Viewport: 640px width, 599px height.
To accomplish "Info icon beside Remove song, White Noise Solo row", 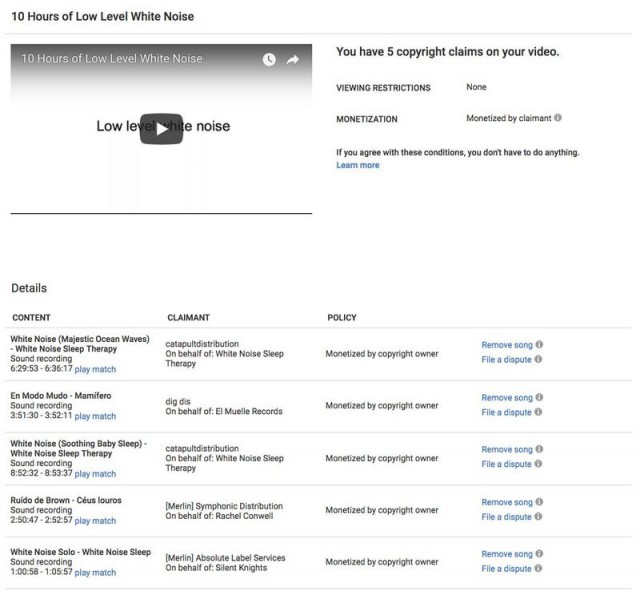I will pos(539,553).
